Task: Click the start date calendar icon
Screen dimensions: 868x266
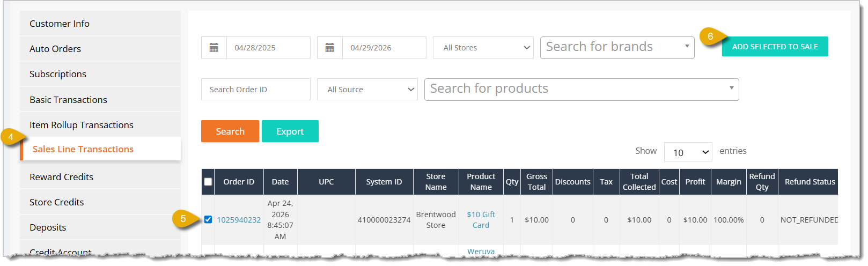Action: tap(214, 48)
